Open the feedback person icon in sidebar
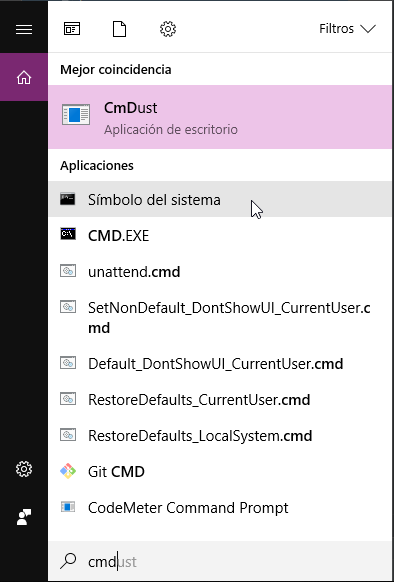Screen dimensions: 394x582 click(x=24, y=517)
